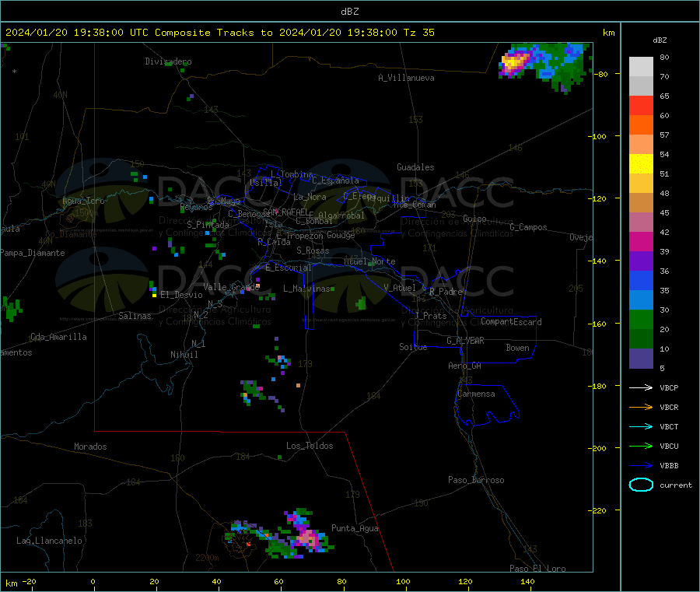Click the 'Pampa_Diamante' map label
The image size is (700, 592).
(32, 253)
